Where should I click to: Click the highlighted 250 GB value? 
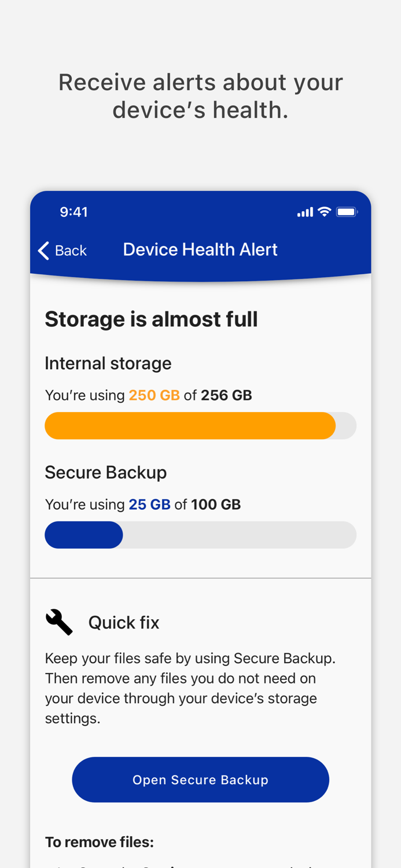[154, 395]
